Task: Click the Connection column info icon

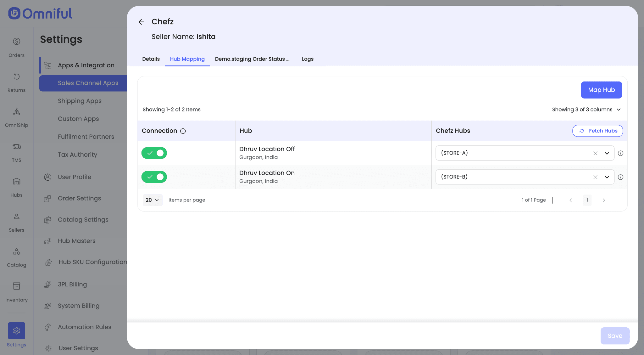Action: 183,131
